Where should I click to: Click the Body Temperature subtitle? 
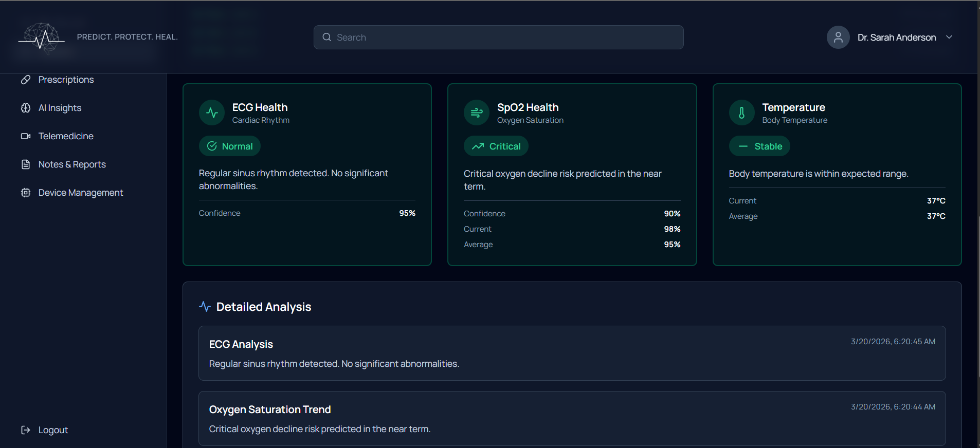(794, 120)
